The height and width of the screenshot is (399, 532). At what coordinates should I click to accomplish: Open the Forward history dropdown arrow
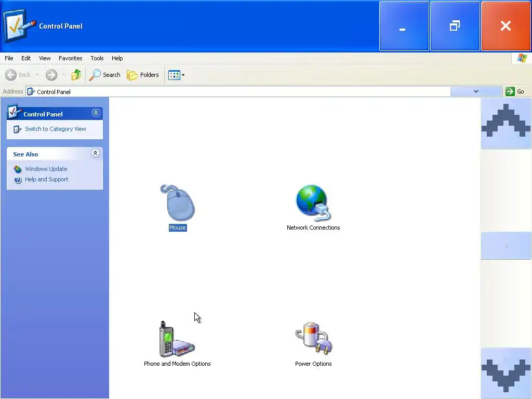click(63, 75)
